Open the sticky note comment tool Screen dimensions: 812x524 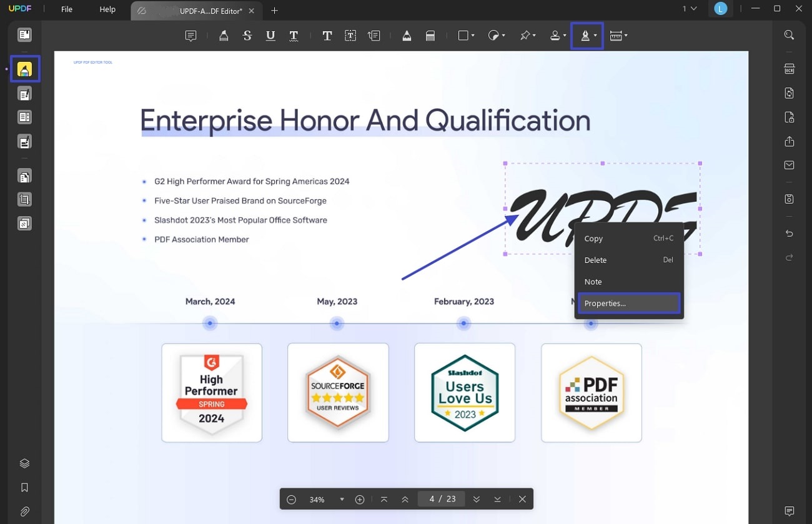(191, 36)
